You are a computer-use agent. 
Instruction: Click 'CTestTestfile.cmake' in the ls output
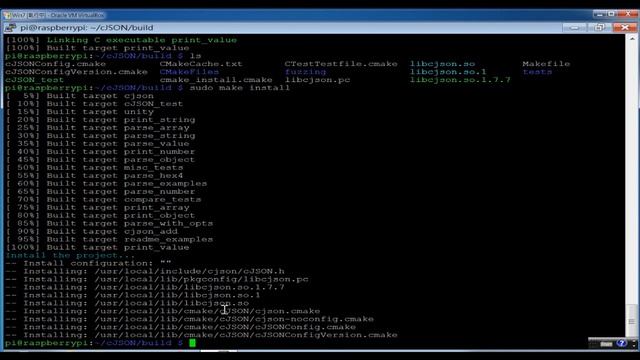[x=341, y=64]
